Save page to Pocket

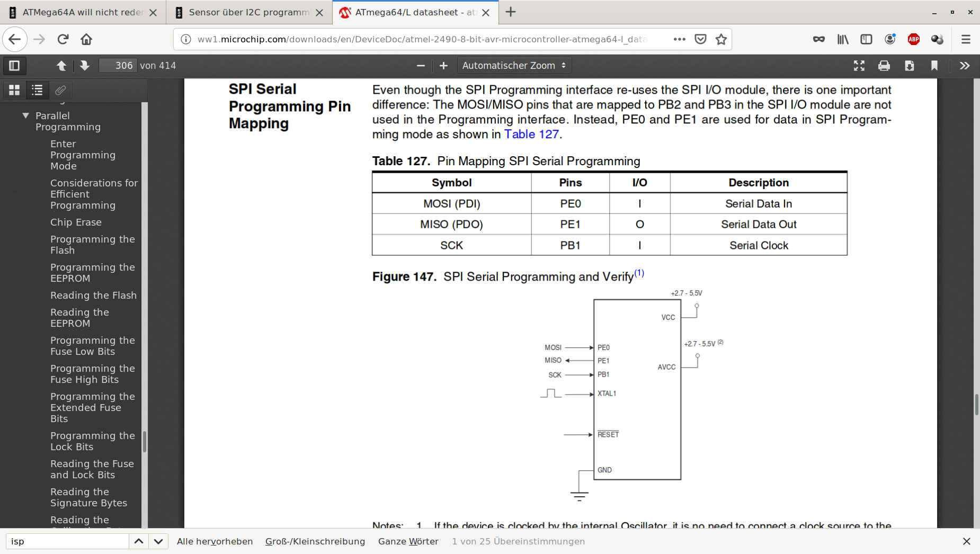coord(700,39)
